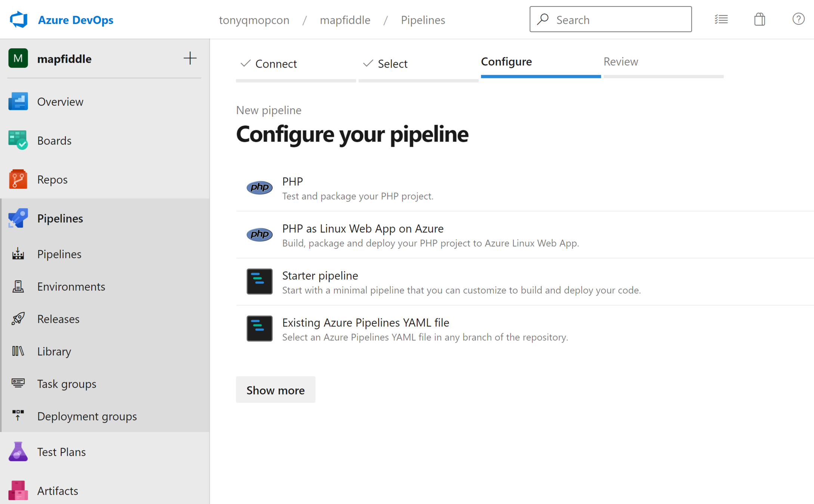
Task: Open the marketplace shopping bag icon
Action: [759, 19]
